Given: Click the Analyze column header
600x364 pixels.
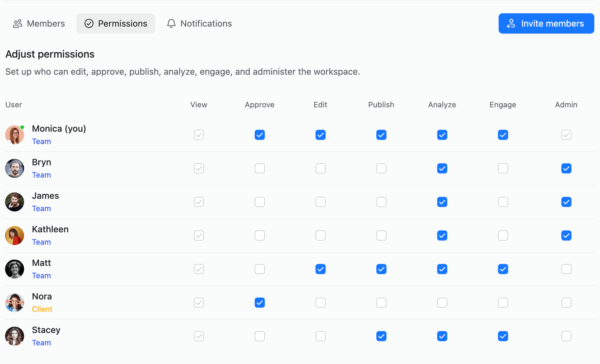Looking at the screenshot, I should pyautogui.click(x=442, y=105).
